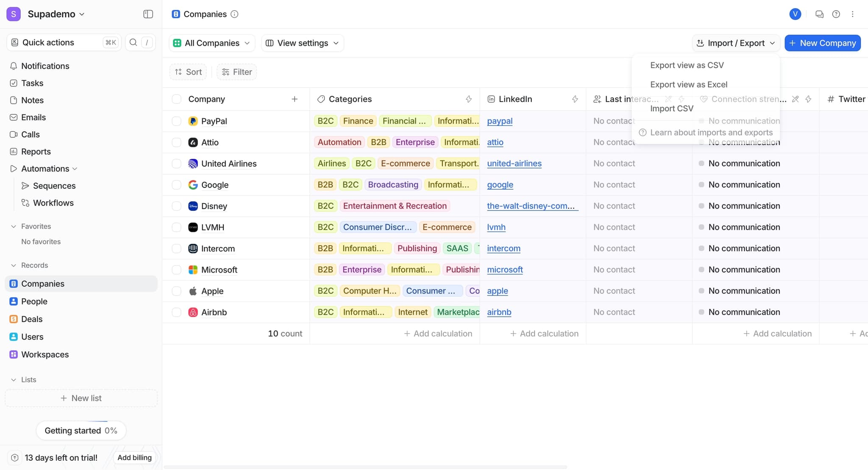Click the search magnifier icon
This screenshot has width=868, height=470.
(133, 42)
